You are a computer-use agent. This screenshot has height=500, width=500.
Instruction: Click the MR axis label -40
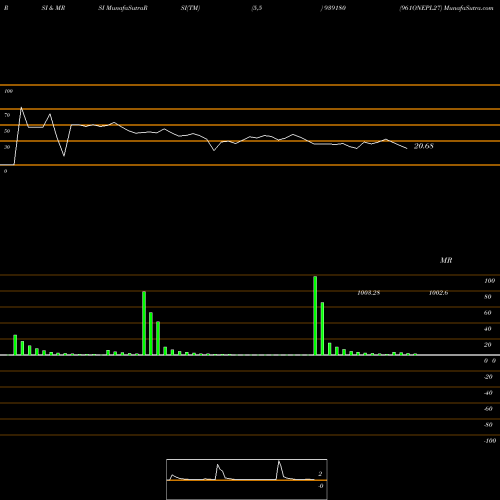(488, 393)
